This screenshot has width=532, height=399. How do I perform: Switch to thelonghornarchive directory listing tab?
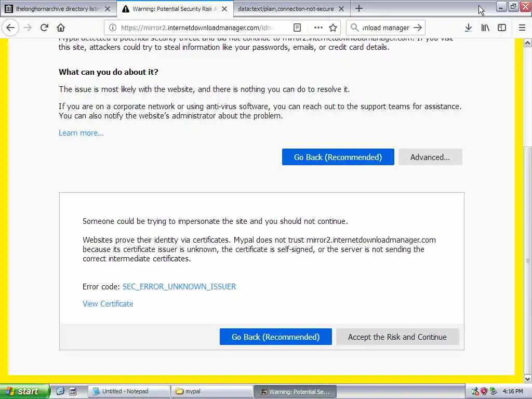click(x=58, y=9)
